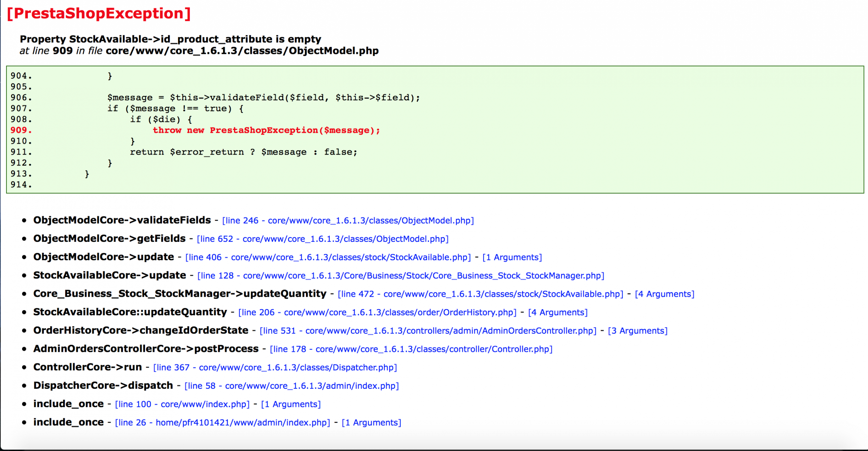The height and width of the screenshot is (451, 868).
Task: Expand '[1 Arguments]' for the 'line 100' include_once
Action: 291,404
